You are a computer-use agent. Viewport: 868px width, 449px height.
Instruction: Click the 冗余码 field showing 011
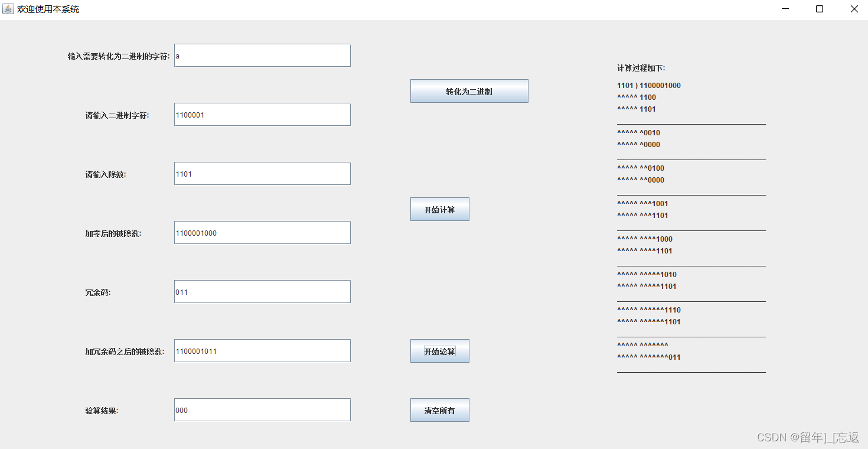262,292
